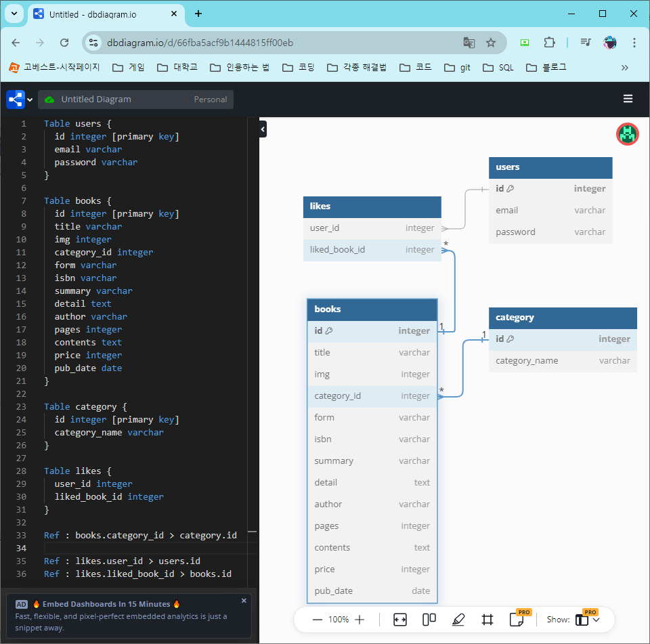
Task: Open the 게임 bookmarks folder
Action: (x=129, y=68)
